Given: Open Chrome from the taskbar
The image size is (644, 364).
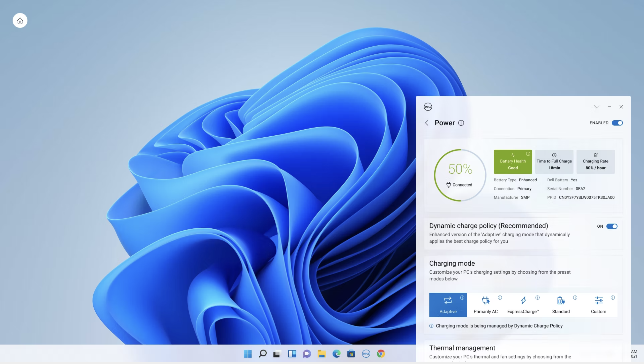Looking at the screenshot, I should coord(381,353).
